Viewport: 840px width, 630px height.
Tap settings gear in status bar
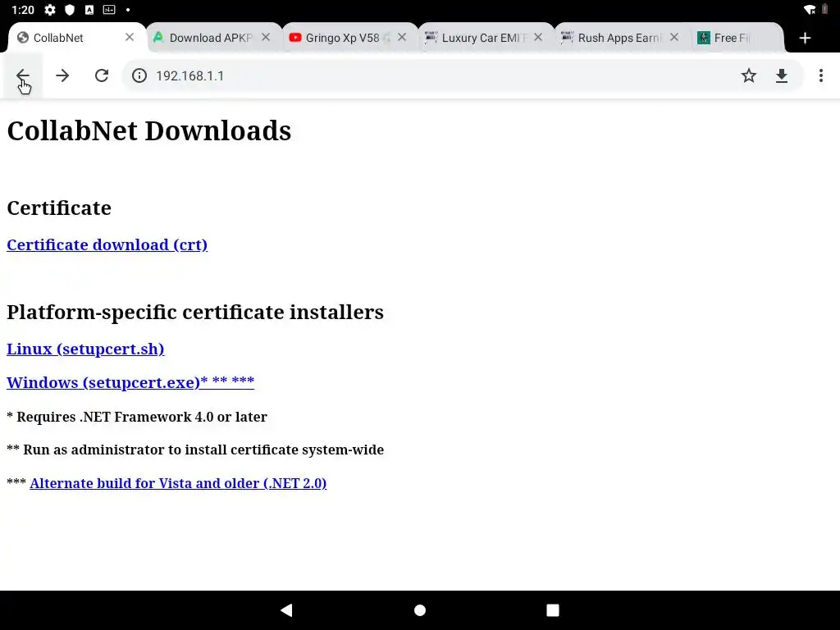50,10
